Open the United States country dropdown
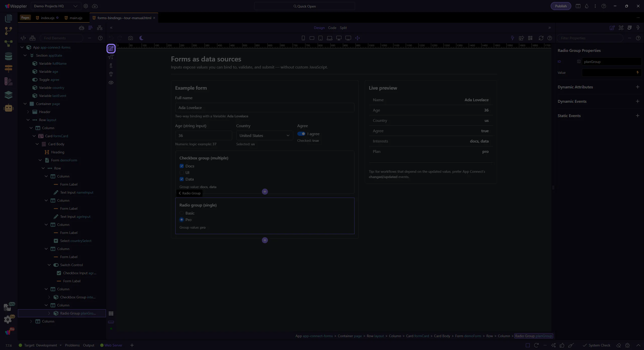Screen dimensions: 644x350 264,135
